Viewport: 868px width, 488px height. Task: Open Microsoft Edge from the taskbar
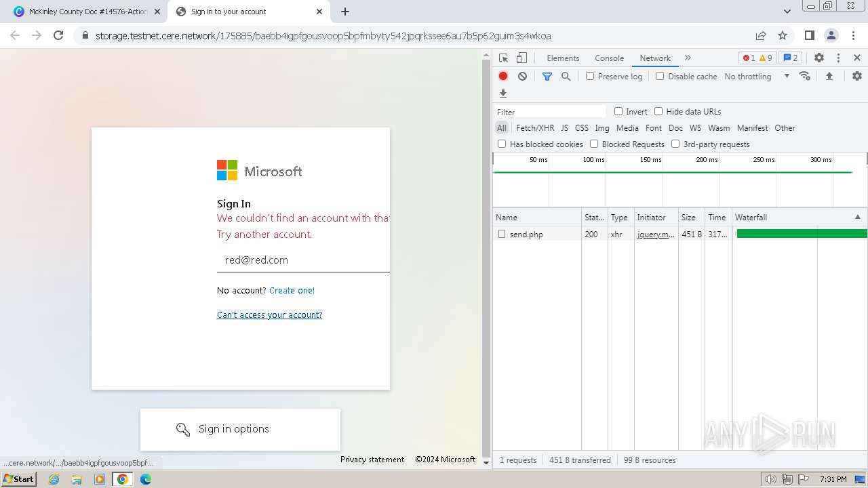click(146, 479)
